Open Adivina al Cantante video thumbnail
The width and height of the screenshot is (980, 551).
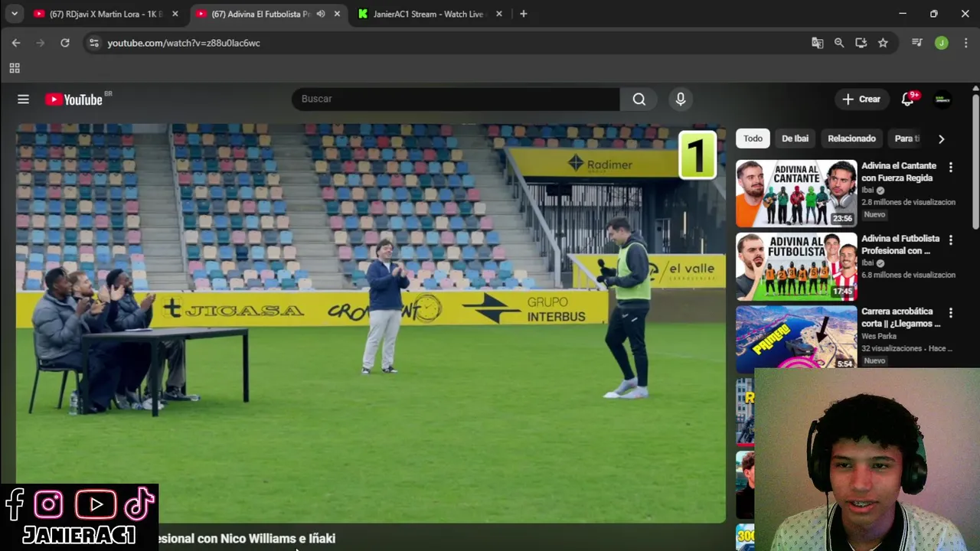[x=796, y=193]
